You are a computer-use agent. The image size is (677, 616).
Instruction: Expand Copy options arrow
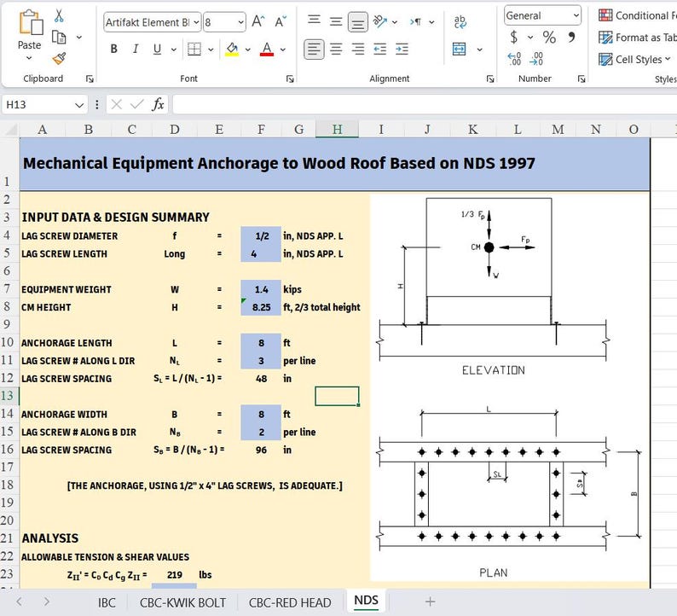[x=79, y=38]
